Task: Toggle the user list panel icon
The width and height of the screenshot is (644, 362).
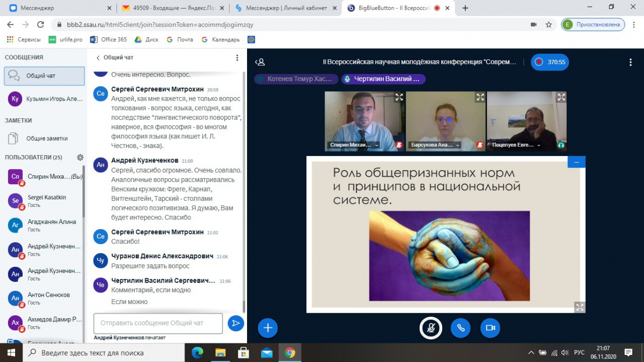Action: [x=260, y=62]
